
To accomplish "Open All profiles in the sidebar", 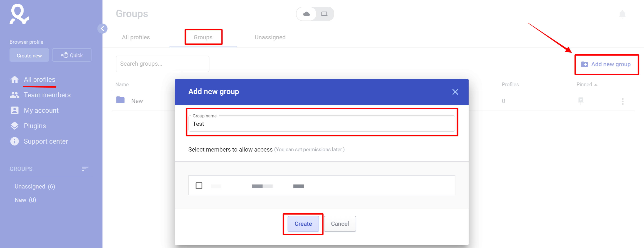I will coord(39,79).
